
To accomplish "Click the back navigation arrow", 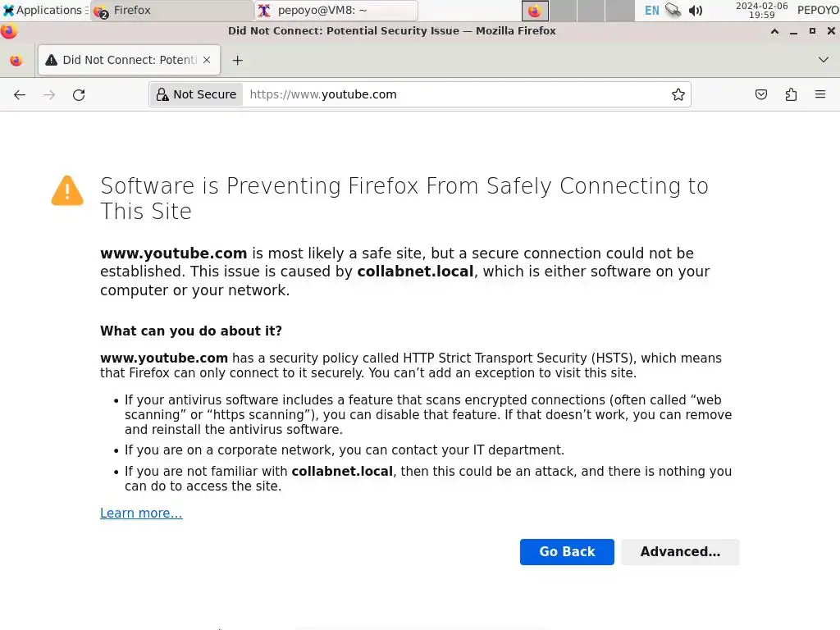I will pyautogui.click(x=20, y=94).
